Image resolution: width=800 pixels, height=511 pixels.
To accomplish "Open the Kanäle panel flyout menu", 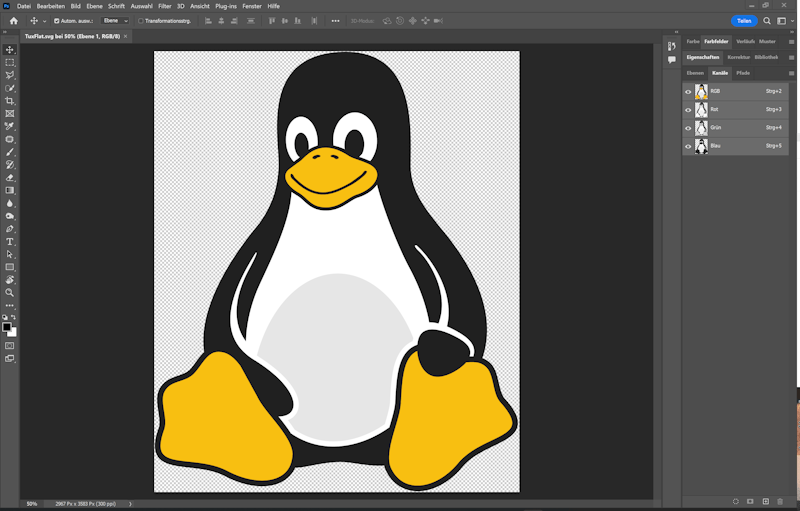I will click(x=791, y=73).
